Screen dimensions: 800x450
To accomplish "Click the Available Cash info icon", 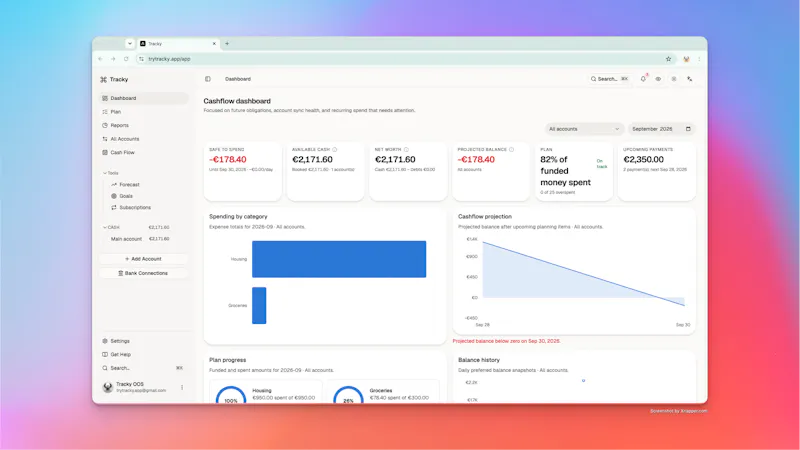I will point(335,149).
